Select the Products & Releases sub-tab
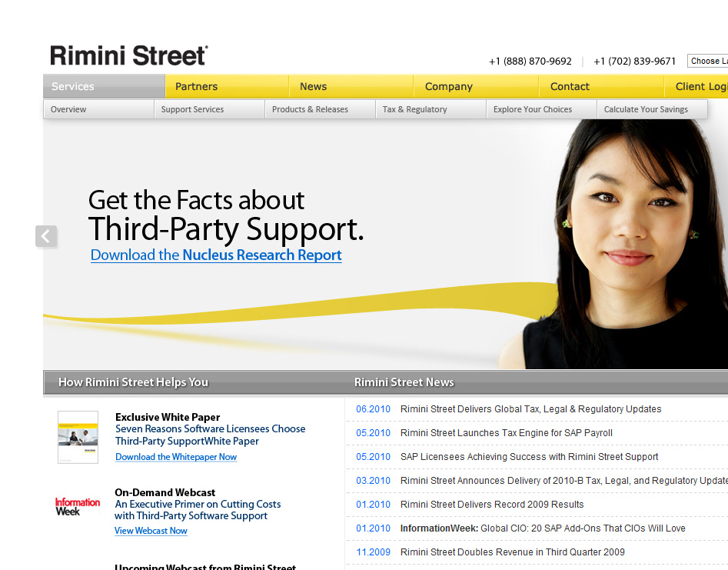 pos(321,110)
